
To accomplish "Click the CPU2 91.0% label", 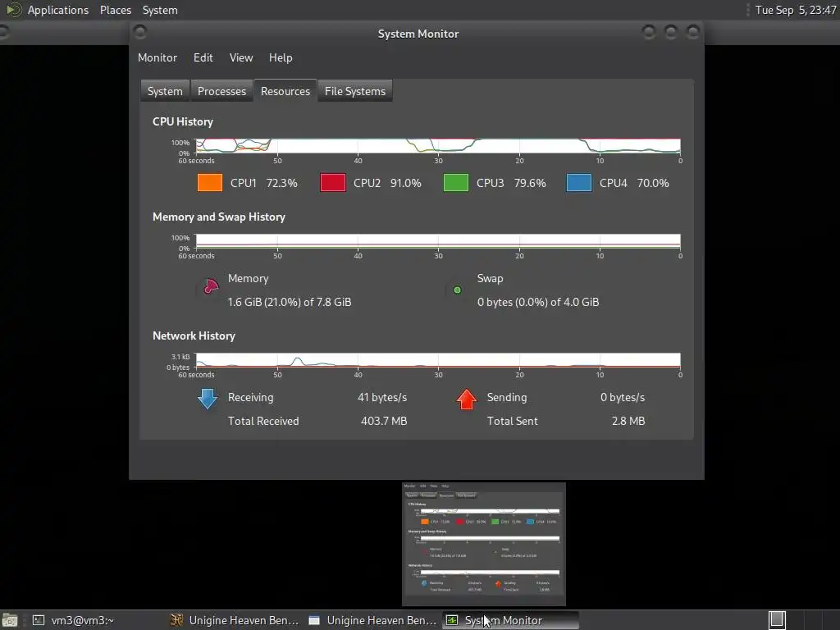I will pos(387,183).
